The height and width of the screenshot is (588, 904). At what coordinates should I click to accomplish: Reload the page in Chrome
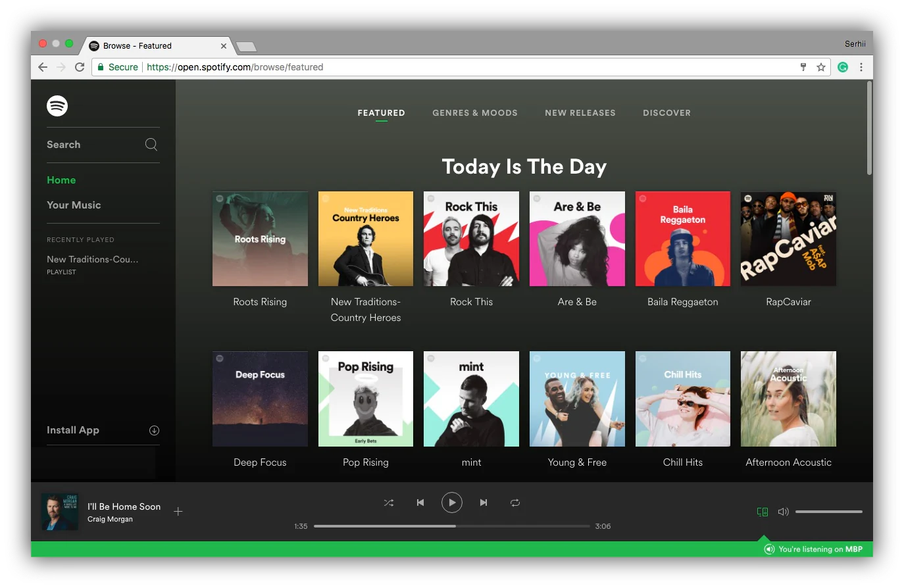80,67
